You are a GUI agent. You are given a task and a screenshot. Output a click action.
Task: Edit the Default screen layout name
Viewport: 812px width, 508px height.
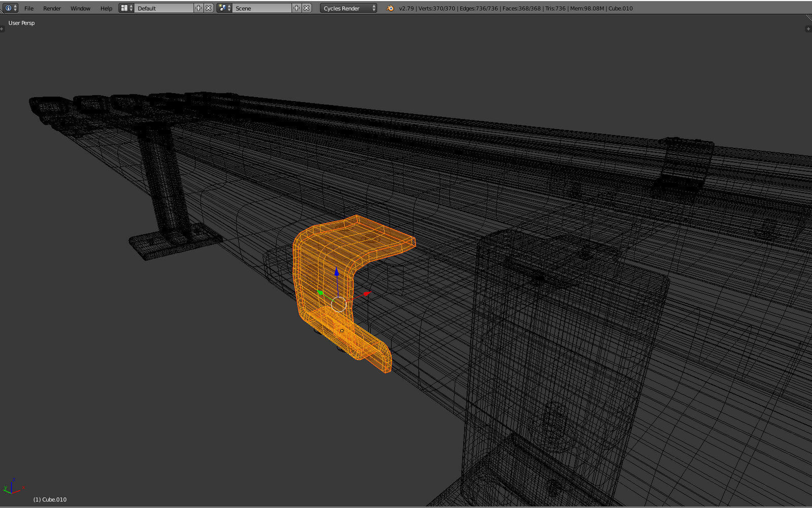coord(164,8)
